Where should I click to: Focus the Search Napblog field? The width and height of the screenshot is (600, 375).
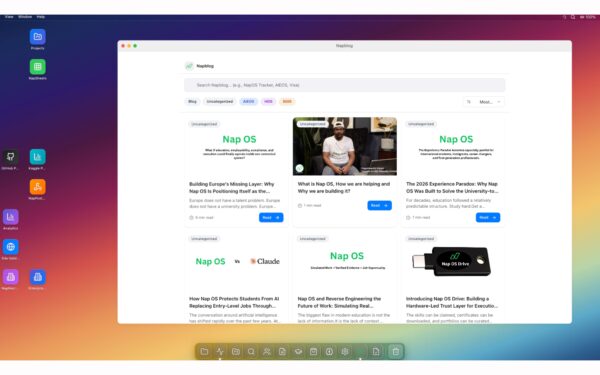[344, 85]
